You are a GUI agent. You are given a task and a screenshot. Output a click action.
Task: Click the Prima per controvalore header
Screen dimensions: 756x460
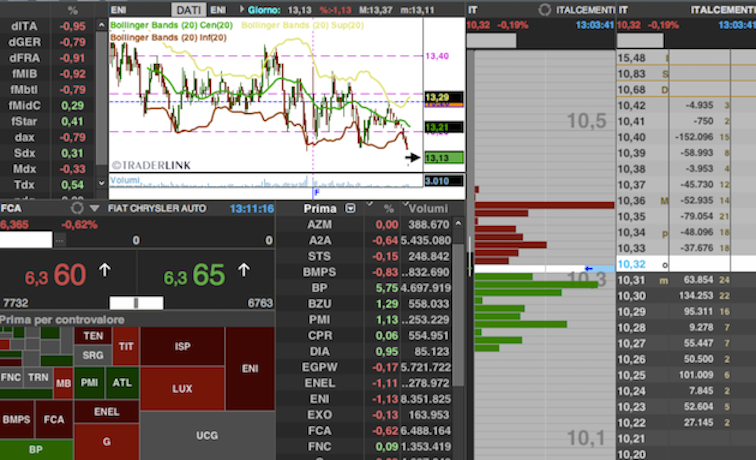pos(62,320)
